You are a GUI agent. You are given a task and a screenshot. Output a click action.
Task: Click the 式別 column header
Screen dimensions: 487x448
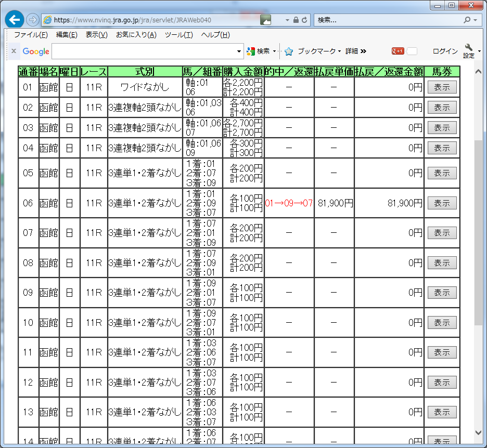(x=145, y=72)
